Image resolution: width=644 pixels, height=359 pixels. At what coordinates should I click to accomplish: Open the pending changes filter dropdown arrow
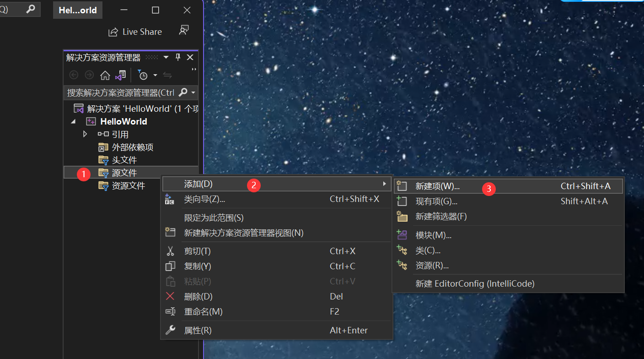155,75
